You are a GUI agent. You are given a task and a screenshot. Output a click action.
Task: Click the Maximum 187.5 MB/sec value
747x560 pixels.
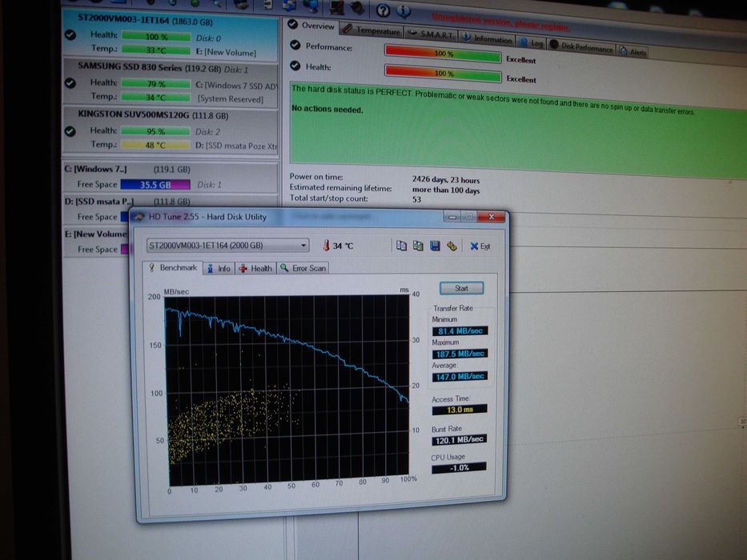click(460, 354)
